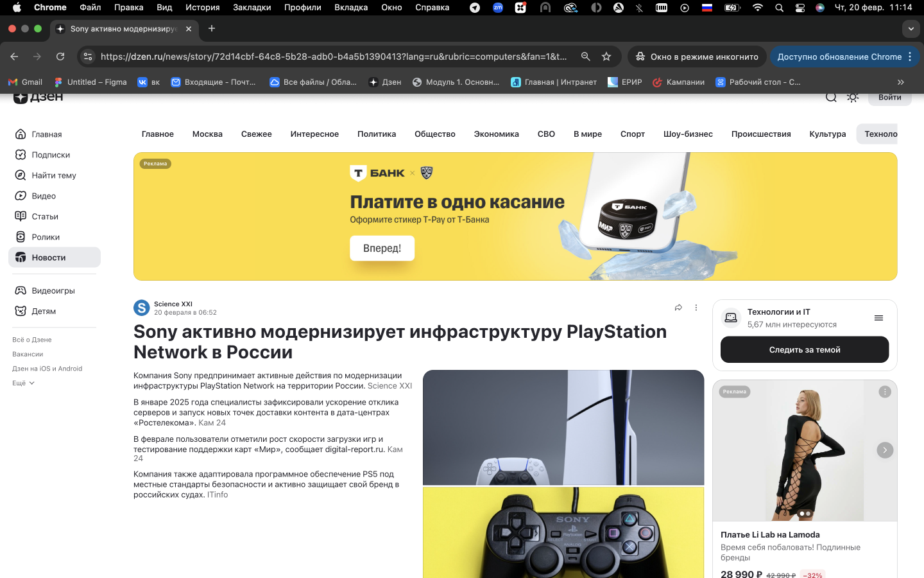Open Подписки in the left sidebar

click(55, 155)
